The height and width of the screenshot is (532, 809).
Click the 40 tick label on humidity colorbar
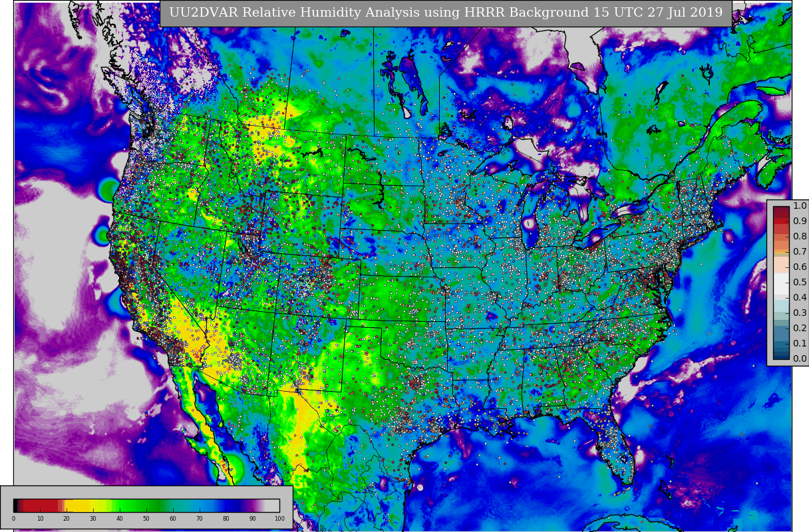tap(120, 519)
